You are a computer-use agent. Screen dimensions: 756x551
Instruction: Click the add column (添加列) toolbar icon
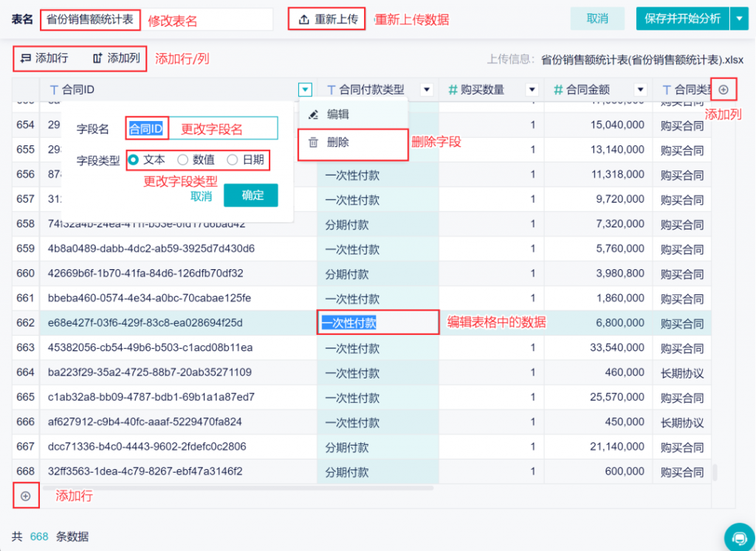97,58
